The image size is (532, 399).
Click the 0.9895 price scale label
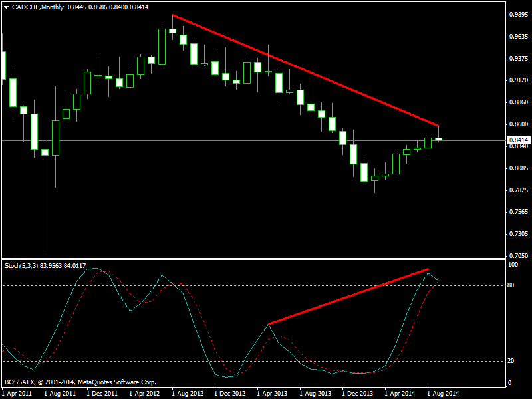519,15
